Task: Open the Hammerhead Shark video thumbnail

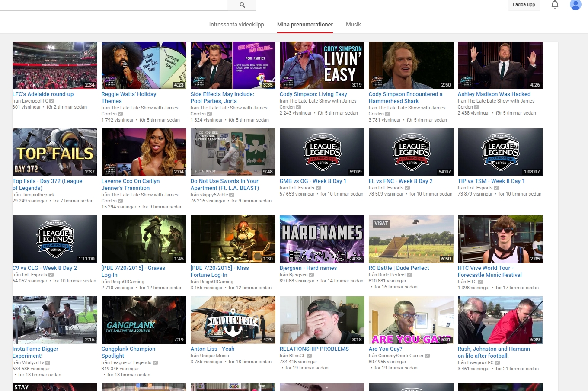Action: coord(411,65)
